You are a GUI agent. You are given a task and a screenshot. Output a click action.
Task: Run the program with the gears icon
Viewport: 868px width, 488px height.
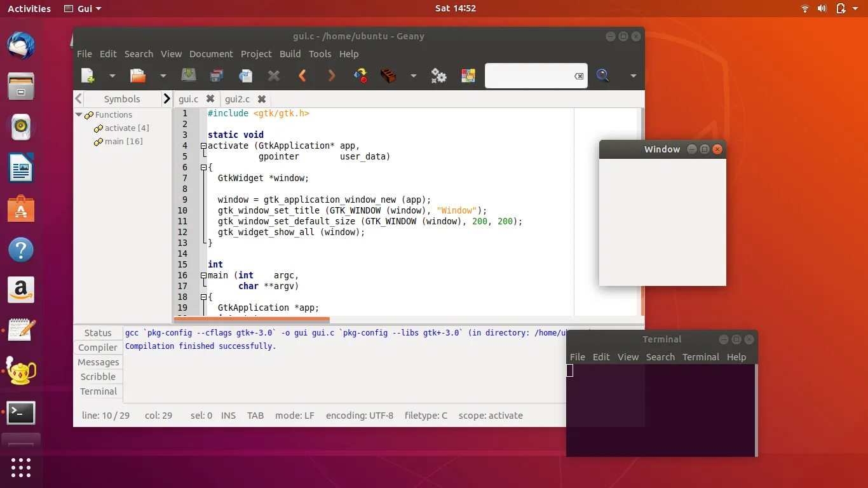(x=439, y=76)
